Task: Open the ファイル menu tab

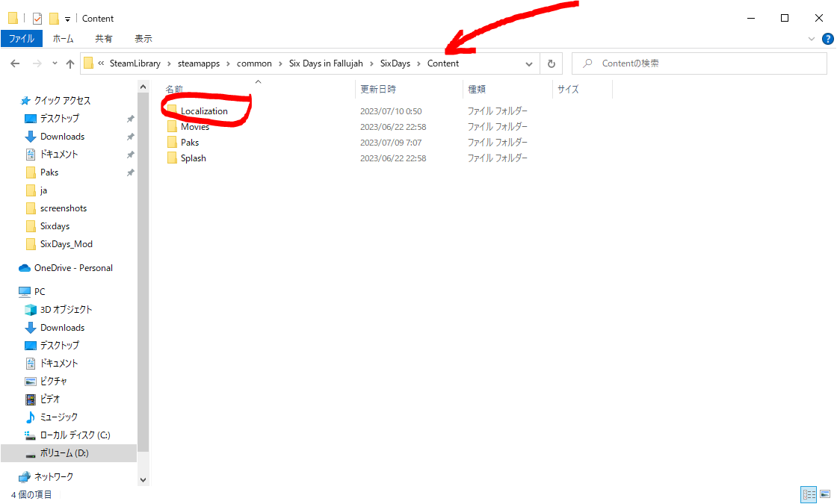Action: coord(22,38)
